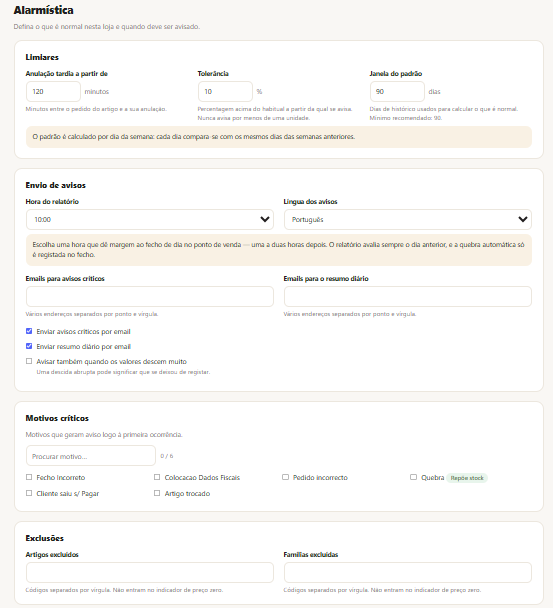Tick the Cliente saiu s/ Pagar checkbox

pos(29,493)
